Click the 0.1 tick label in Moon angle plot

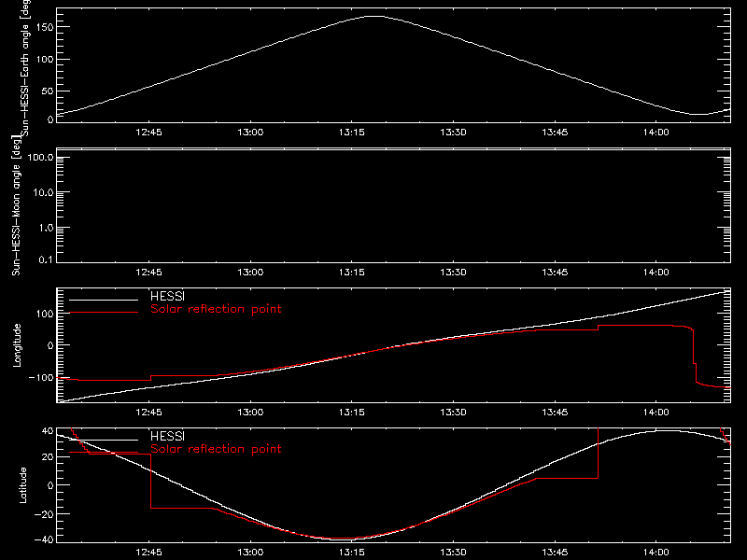tap(46, 259)
